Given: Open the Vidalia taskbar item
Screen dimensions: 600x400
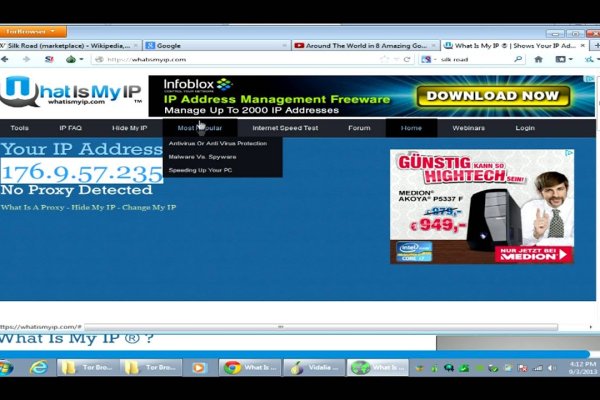Looking at the screenshot, I should [311, 367].
